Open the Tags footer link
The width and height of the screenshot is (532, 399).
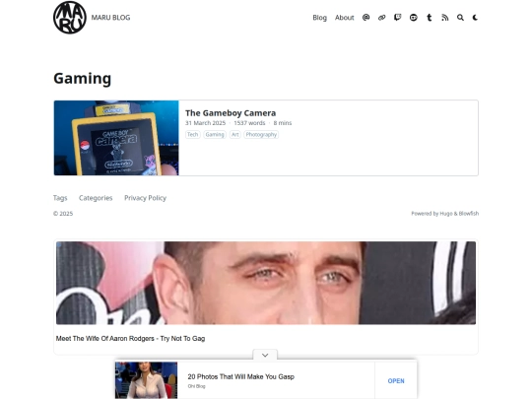(60, 198)
